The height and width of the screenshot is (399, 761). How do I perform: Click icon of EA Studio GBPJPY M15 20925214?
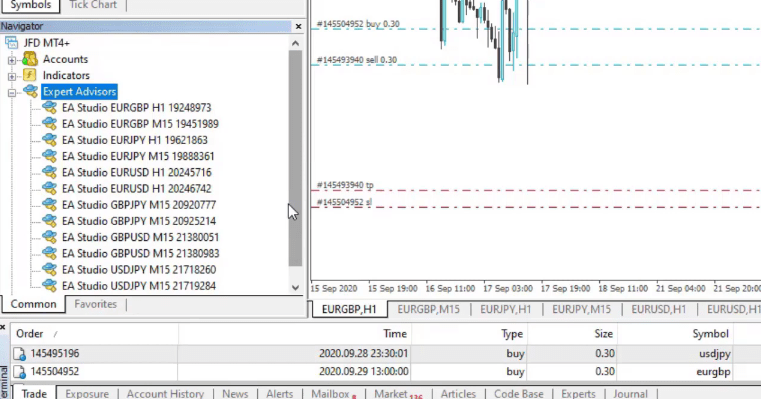[49, 221]
